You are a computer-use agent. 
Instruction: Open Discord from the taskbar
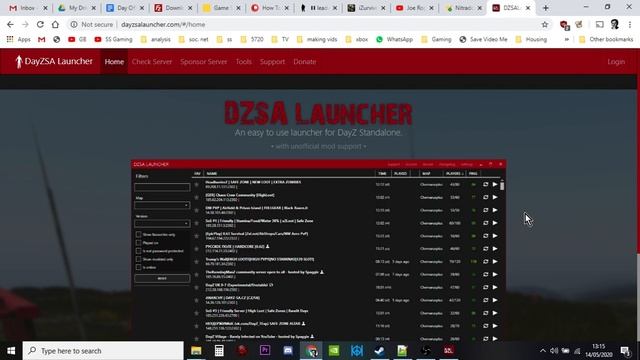point(288,351)
